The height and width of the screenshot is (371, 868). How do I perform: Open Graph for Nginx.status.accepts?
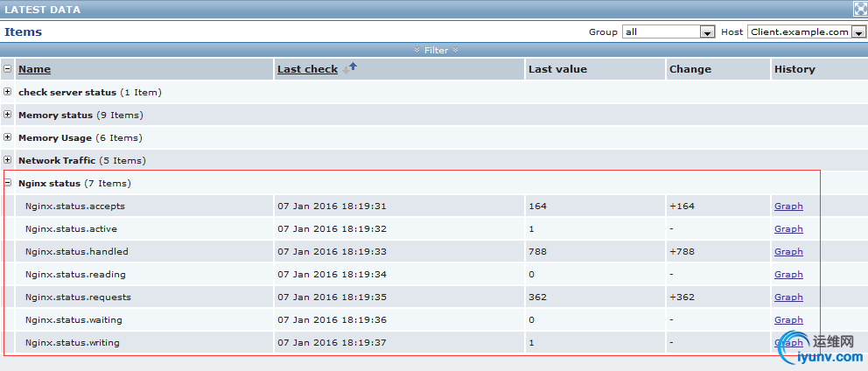[x=788, y=206]
